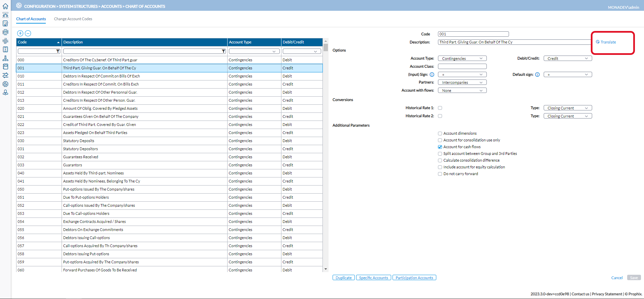644x299 pixels.
Task: Select account row 030 Statutory Deposits
Action: tap(169, 141)
